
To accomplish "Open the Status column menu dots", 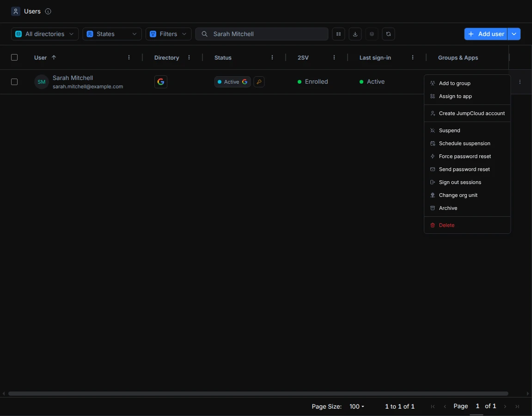I will [272, 58].
